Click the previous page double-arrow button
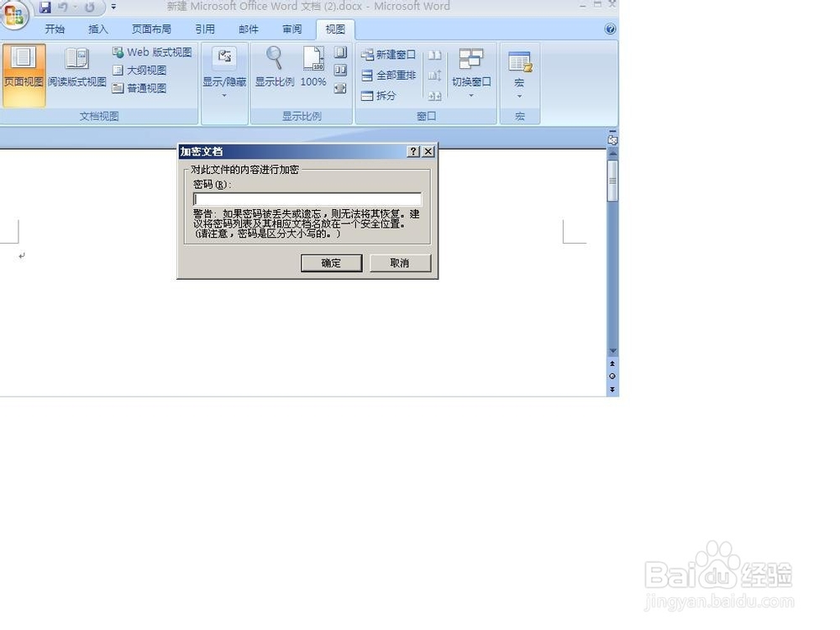Image resolution: width=840 pixels, height=630 pixels. (612, 364)
